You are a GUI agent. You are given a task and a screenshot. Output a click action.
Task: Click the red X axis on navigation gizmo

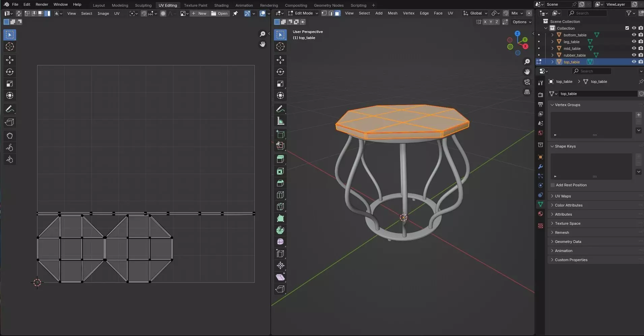coord(525,46)
